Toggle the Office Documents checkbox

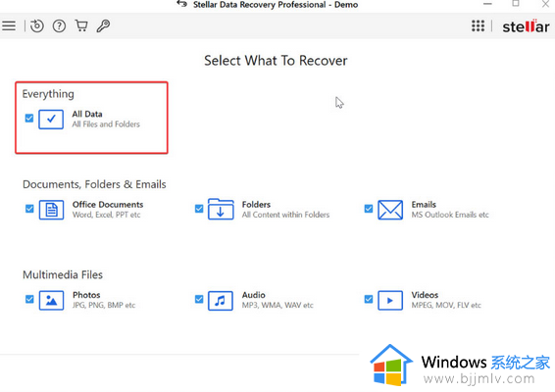coord(29,209)
